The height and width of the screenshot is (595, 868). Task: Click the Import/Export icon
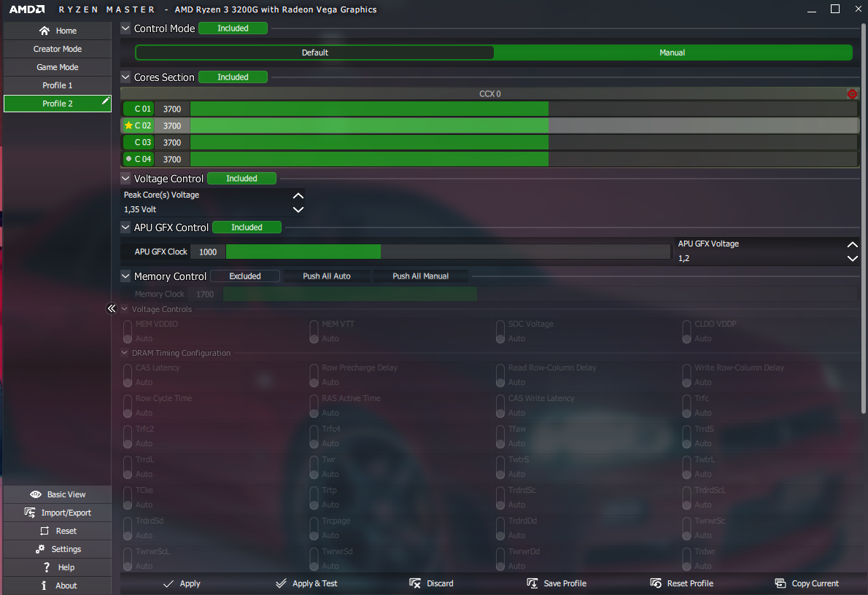30,513
